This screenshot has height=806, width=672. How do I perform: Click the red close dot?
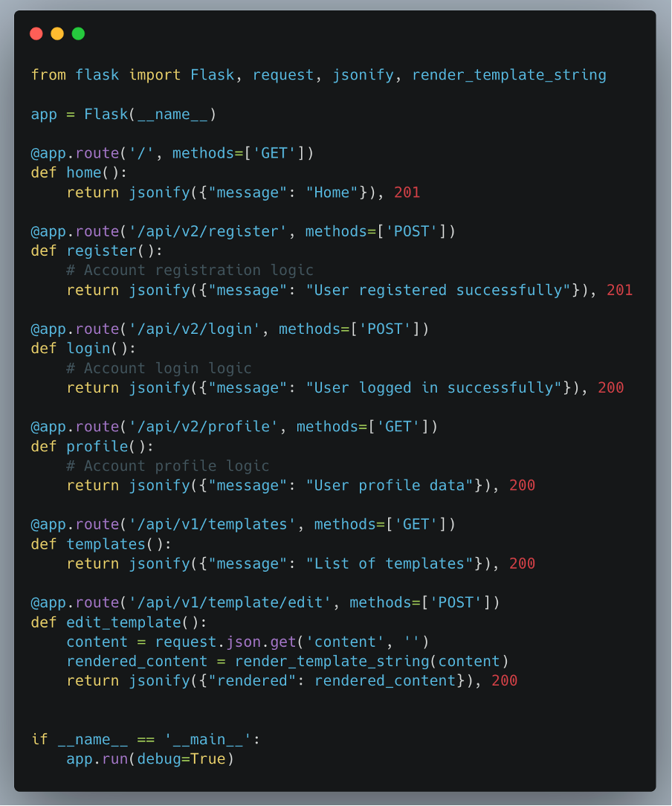(36, 33)
